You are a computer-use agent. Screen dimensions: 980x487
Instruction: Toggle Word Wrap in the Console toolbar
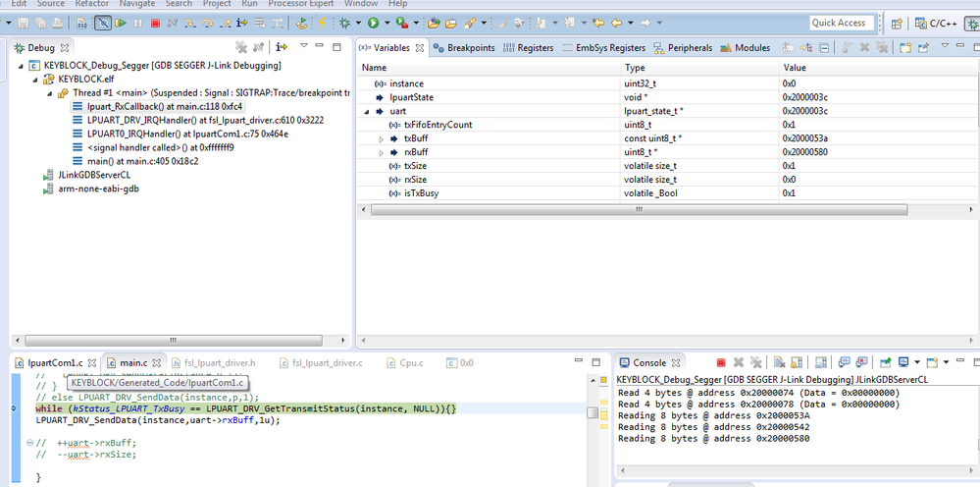821,362
